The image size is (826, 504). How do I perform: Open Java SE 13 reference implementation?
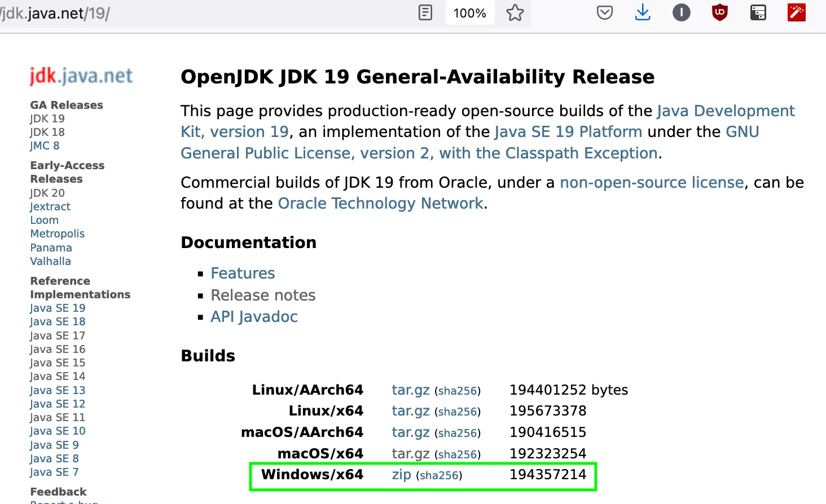58,390
